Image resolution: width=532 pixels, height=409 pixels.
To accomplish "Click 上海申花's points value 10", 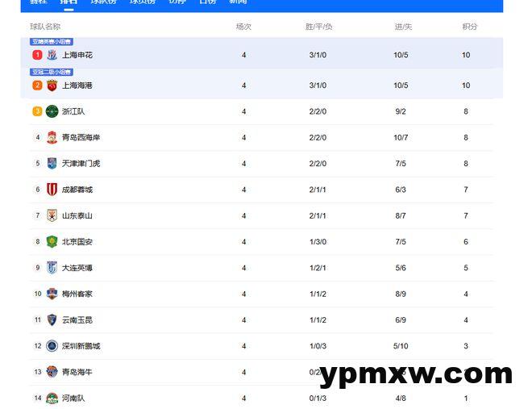I will (466, 55).
